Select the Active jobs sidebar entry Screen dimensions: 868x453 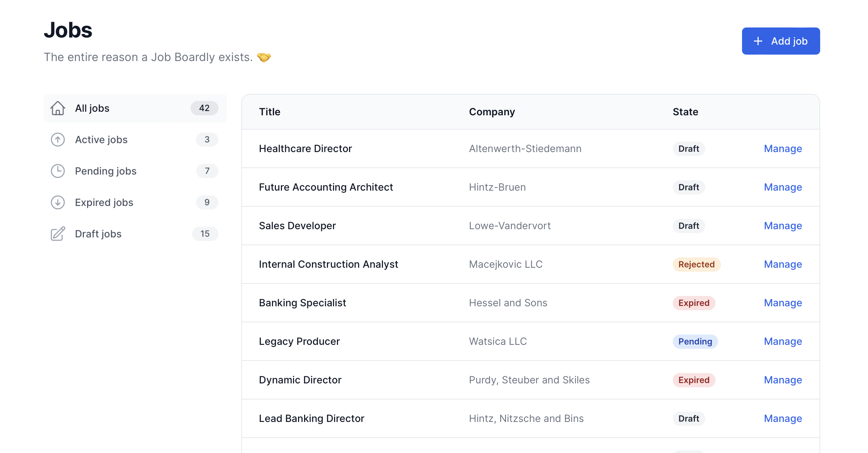[x=101, y=140]
